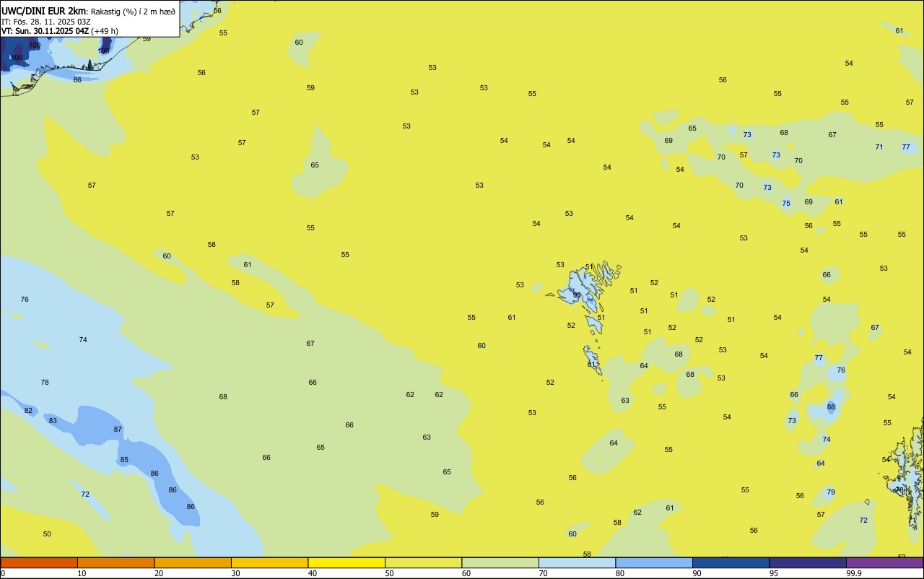Click the '(+49 h)' forecast offset text
Screen dimensions: 924x579
[105, 30]
